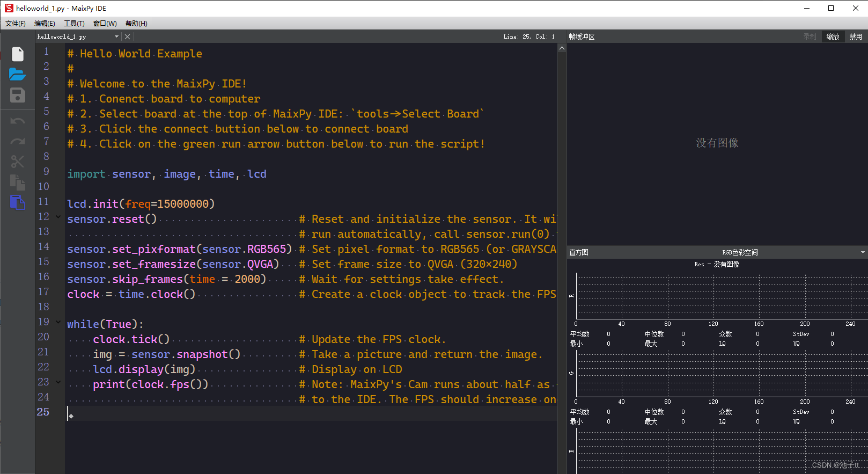The height and width of the screenshot is (474, 868).
Task: Open the 窗口(W) menu
Action: (x=105, y=23)
